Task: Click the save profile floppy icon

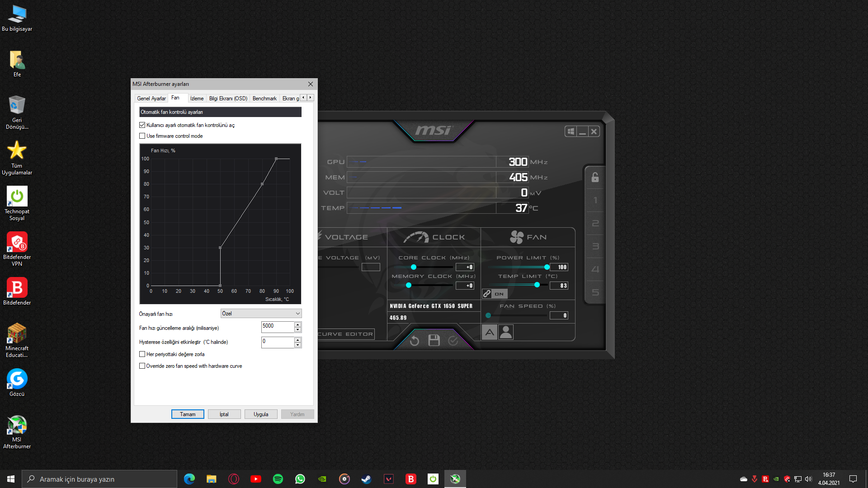Action: [434, 341]
